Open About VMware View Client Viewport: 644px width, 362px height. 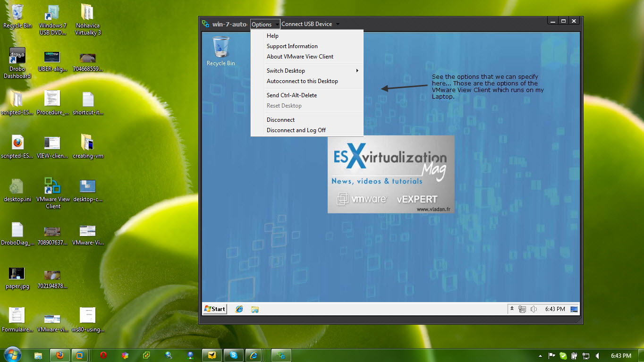(x=307, y=57)
